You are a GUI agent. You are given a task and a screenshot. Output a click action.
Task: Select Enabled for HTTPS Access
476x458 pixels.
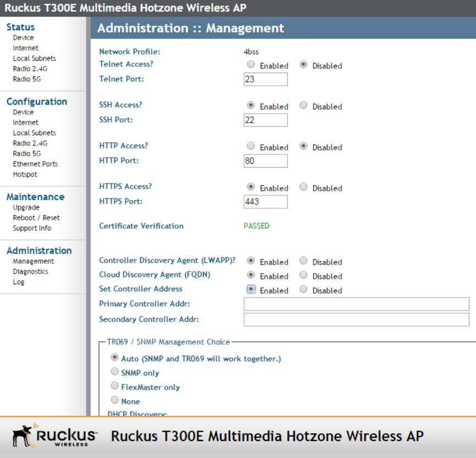coord(251,186)
